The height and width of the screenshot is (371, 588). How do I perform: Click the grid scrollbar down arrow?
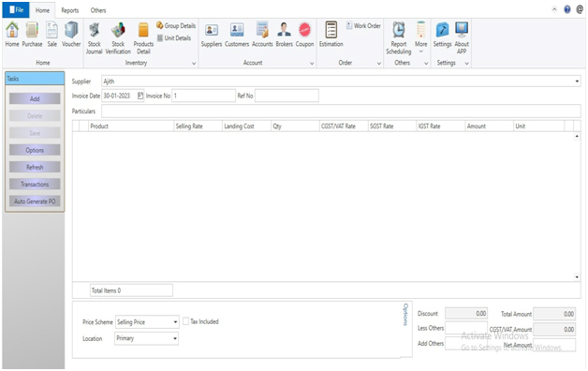(x=577, y=276)
